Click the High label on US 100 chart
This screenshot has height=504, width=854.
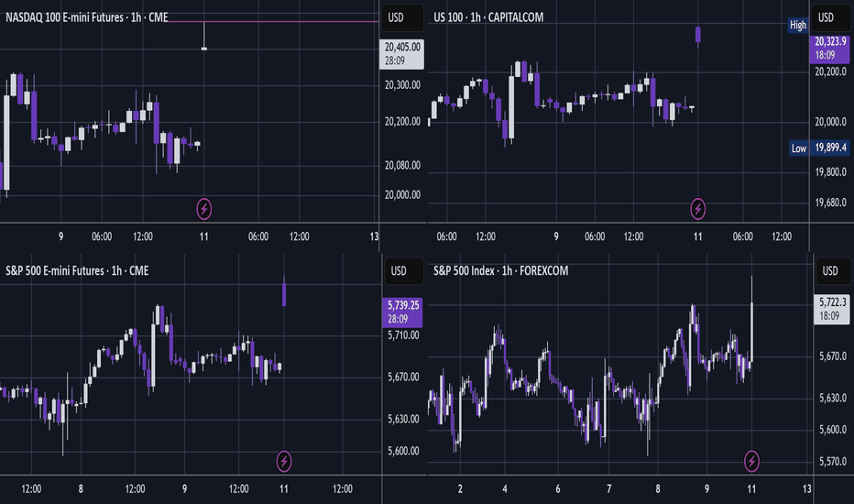[x=798, y=25]
